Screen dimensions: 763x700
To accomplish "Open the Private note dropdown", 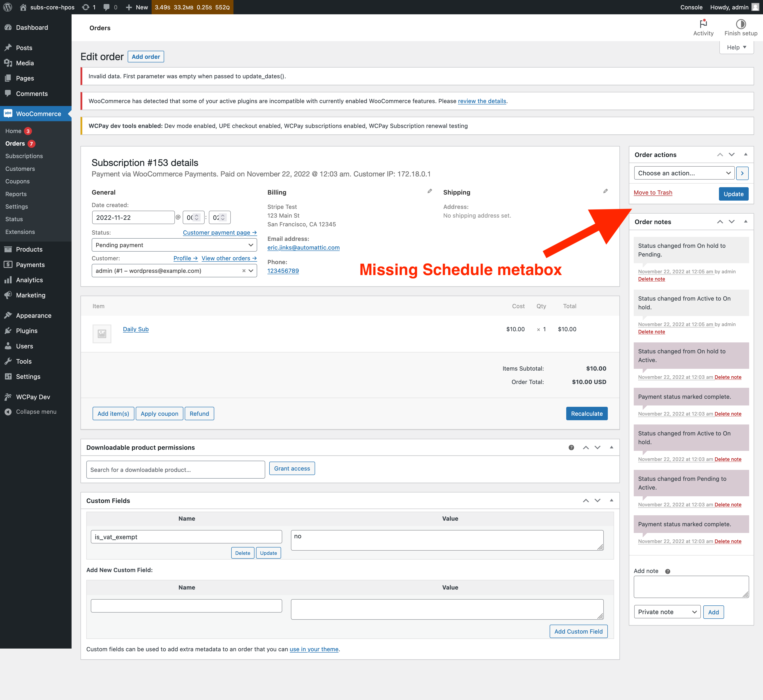I will click(x=667, y=612).
